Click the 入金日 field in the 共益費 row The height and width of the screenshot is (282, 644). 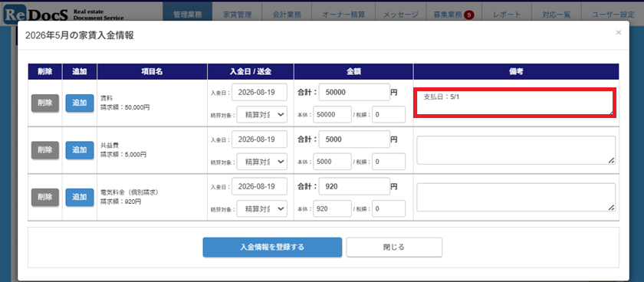coord(260,139)
